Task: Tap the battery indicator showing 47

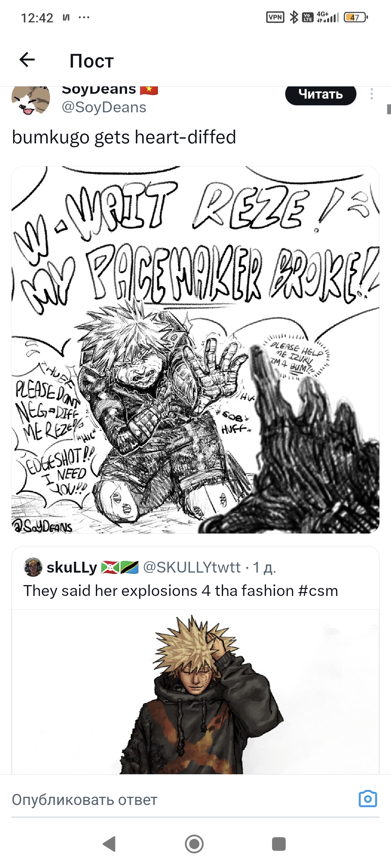Action: pyautogui.click(x=355, y=17)
